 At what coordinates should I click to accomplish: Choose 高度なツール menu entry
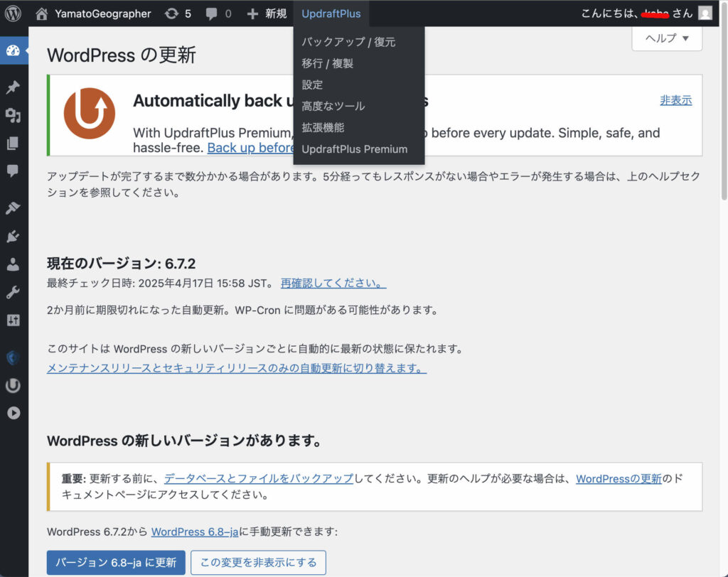(x=333, y=106)
